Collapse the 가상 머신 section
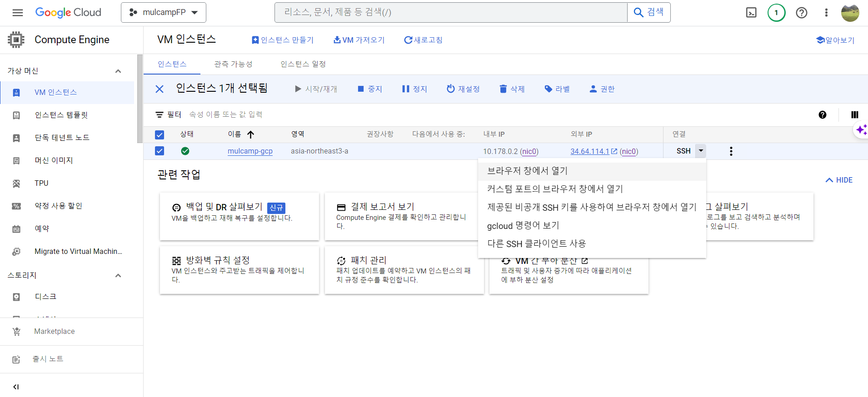The width and height of the screenshot is (868, 397). coord(118,71)
